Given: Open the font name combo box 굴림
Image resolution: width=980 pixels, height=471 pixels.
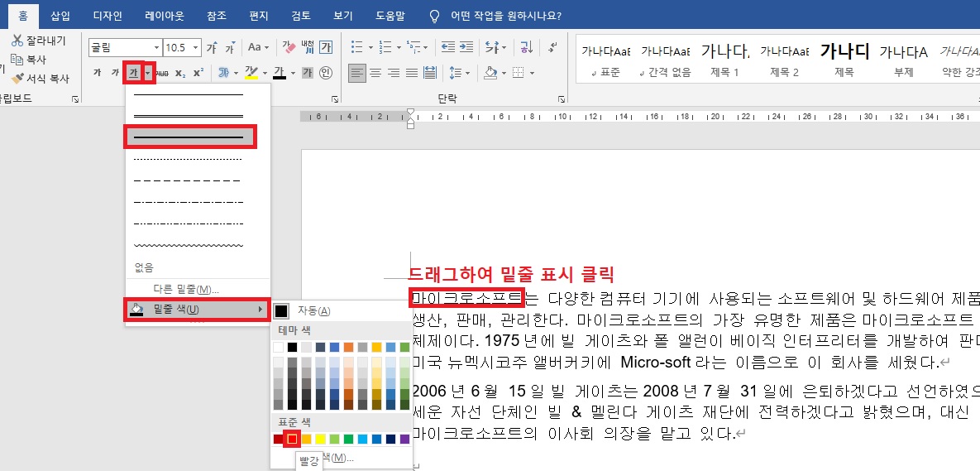Looking at the screenshot, I should [x=125, y=47].
